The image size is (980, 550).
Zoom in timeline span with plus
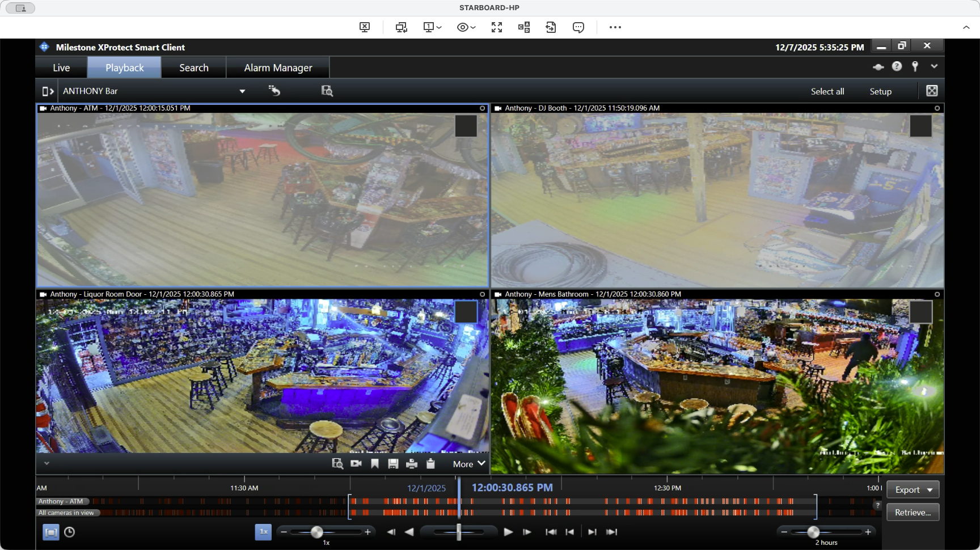point(868,532)
